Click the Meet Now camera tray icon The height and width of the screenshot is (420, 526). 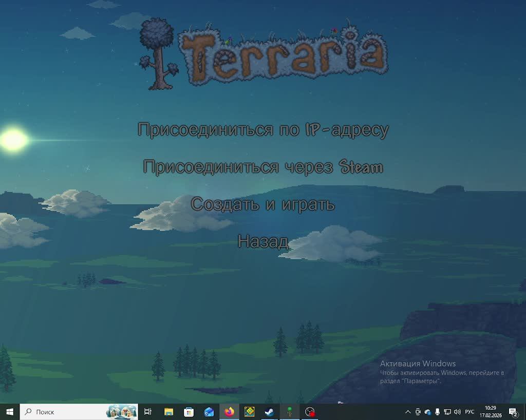[418, 412]
